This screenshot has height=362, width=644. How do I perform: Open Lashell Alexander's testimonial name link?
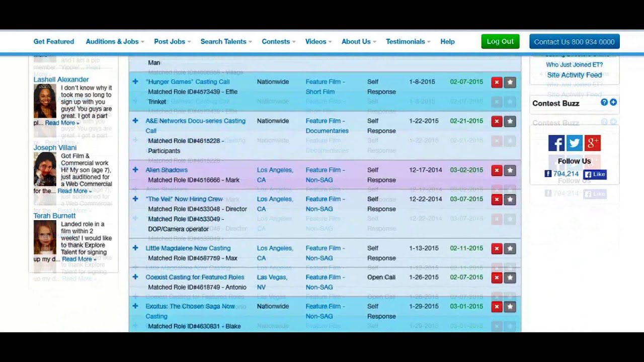pos(61,79)
